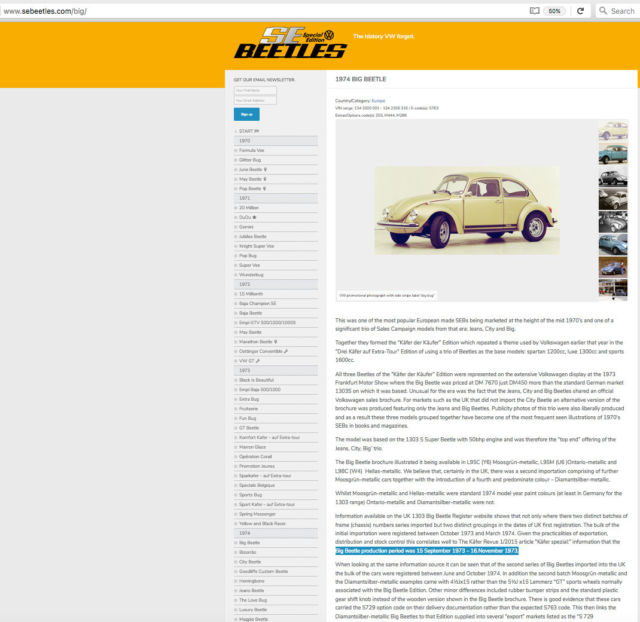Go to the Baja Champion SE page
The width and height of the screenshot is (640, 622).
pyautogui.click(x=257, y=303)
